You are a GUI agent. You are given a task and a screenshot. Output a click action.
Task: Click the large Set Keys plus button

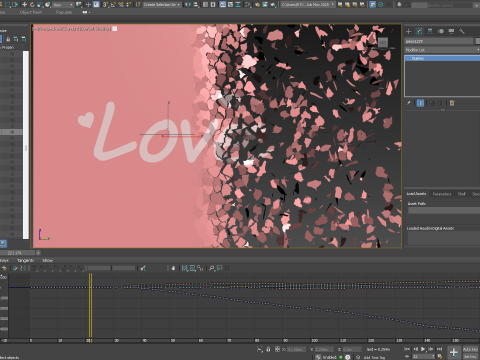point(453,352)
